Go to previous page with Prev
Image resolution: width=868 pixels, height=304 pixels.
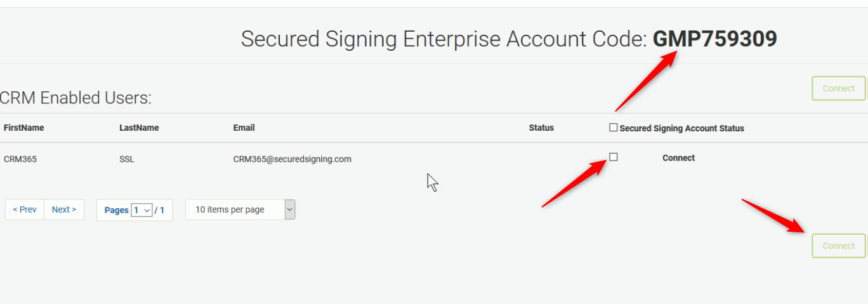(25, 209)
